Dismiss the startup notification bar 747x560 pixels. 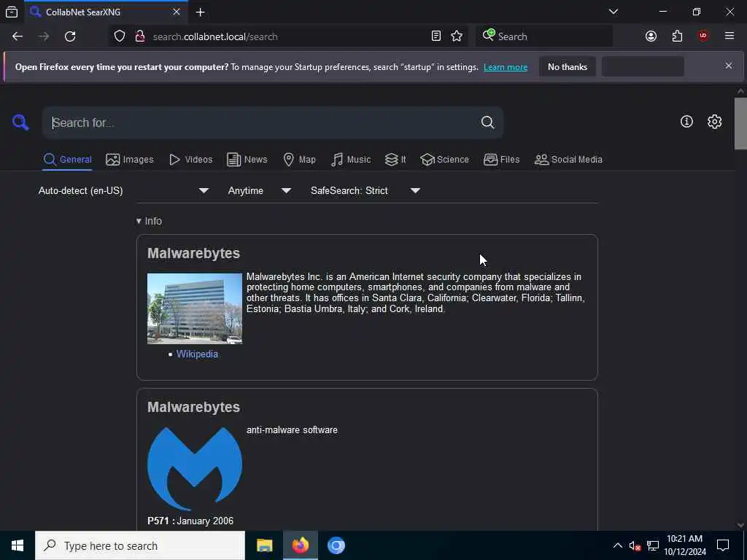click(729, 66)
